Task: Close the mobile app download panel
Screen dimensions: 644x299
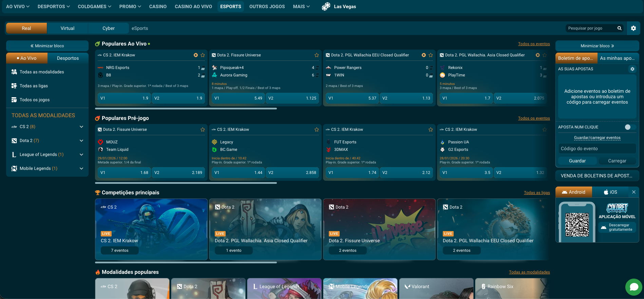Action: [633, 192]
